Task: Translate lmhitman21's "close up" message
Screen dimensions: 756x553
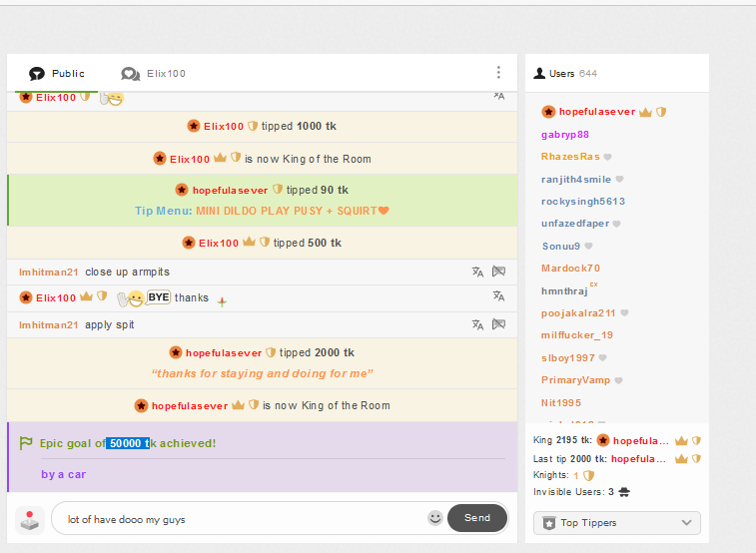Action: click(x=477, y=272)
